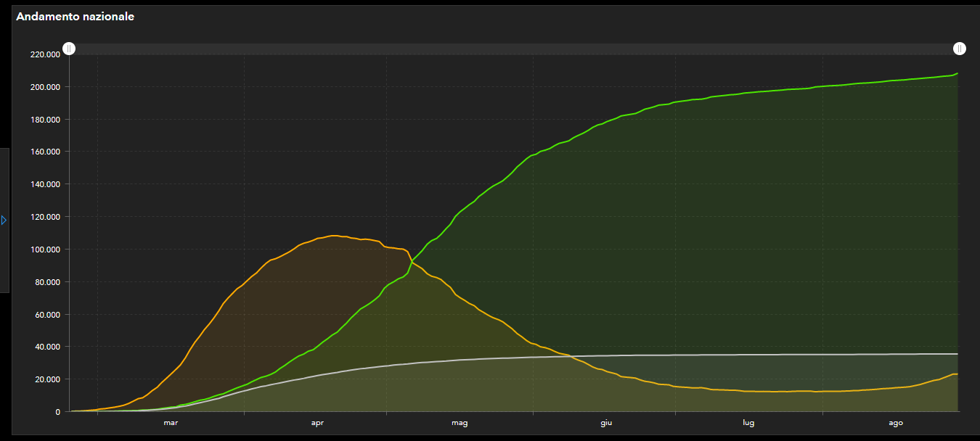The height and width of the screenshot is (441, 980).
Task: Select the "giu" month label on x-axis
Action: pos(606,422)
